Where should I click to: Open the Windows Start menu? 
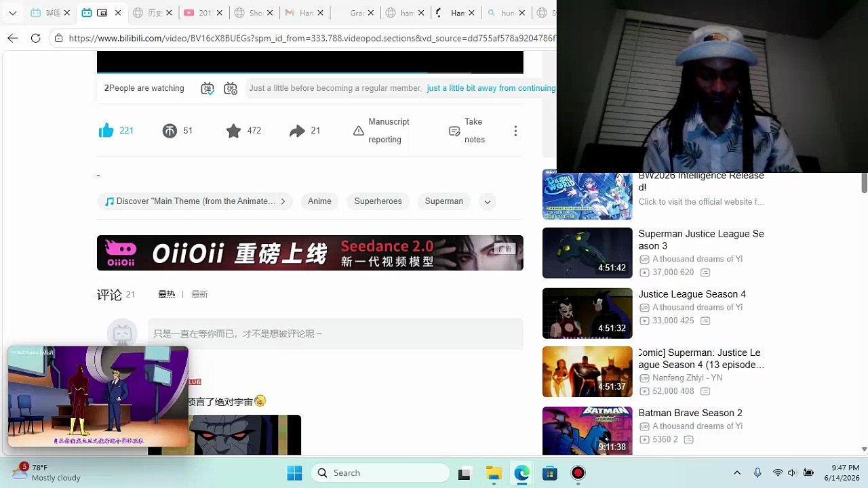294,473
